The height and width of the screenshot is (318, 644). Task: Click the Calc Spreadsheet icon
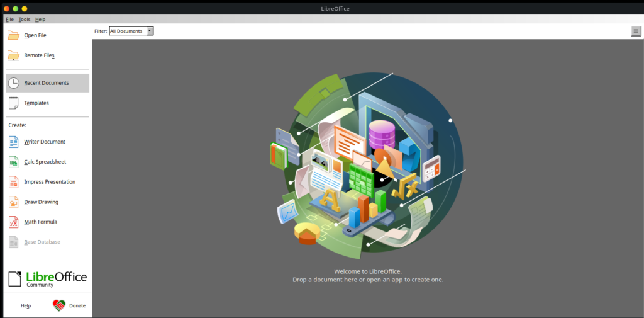13,162
